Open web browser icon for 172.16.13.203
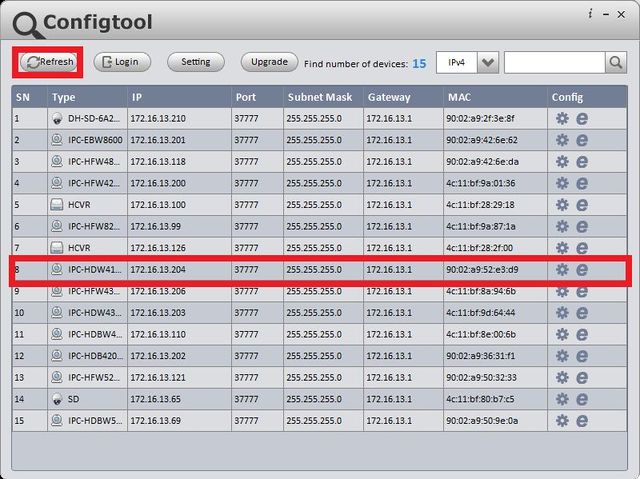640x479 pixels. click(582, 313)
